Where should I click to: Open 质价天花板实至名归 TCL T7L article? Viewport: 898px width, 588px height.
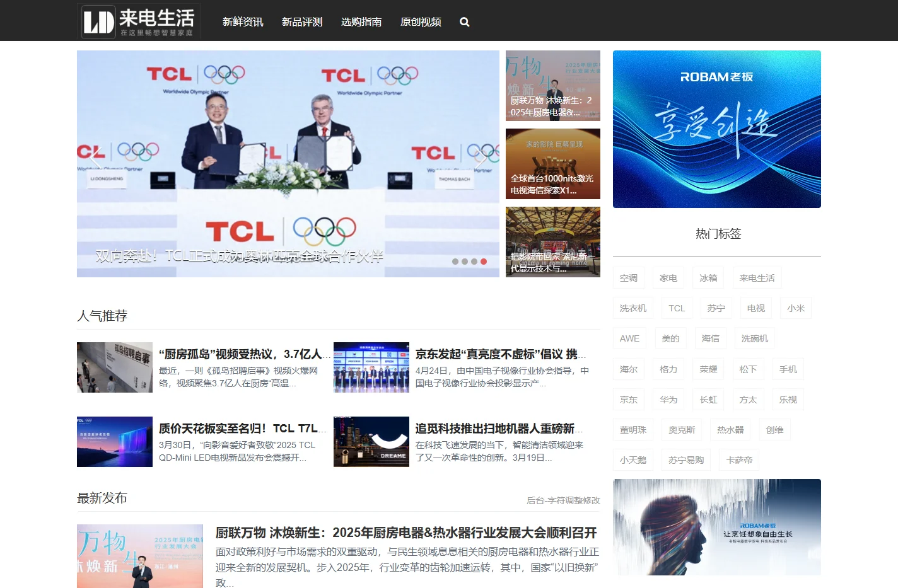point(243,429)
